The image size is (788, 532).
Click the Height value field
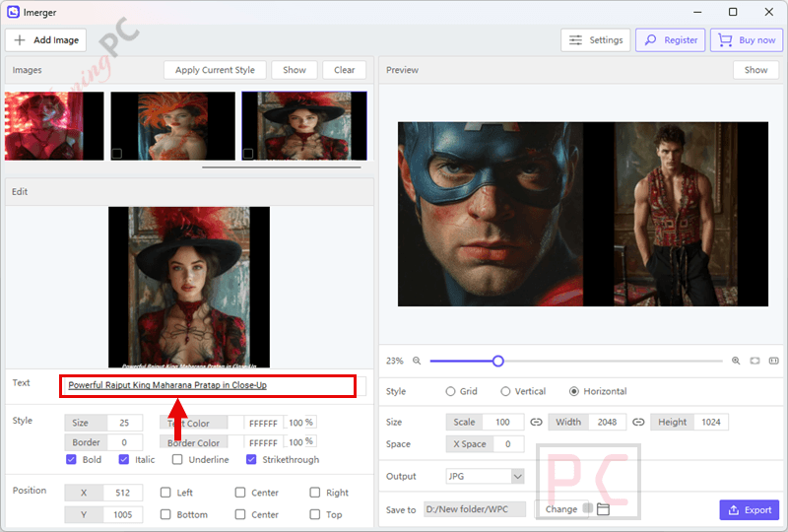click(710, 423)
